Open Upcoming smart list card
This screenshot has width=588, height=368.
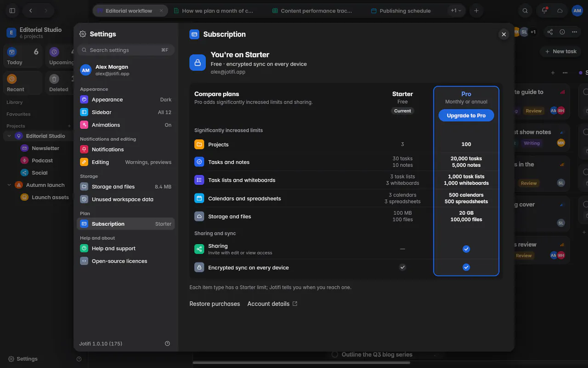click(60, 56)
